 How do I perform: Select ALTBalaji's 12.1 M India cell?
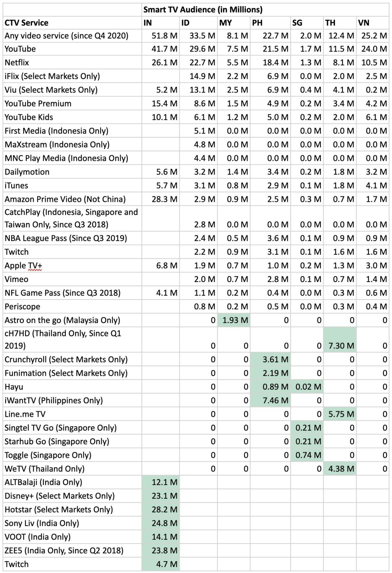point(161,482)
